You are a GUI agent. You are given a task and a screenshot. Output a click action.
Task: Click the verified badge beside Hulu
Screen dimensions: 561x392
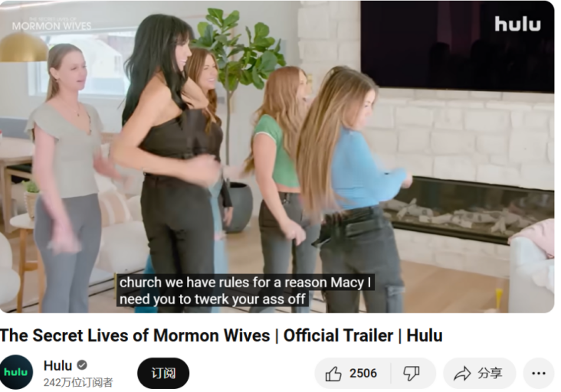pyautogui.click(x=82, y=365)
